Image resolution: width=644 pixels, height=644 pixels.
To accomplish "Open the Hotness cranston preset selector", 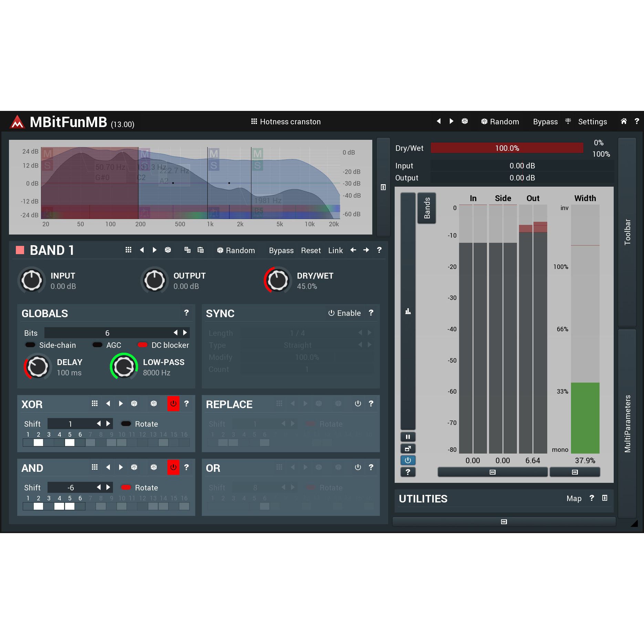I will click(286, 122).
